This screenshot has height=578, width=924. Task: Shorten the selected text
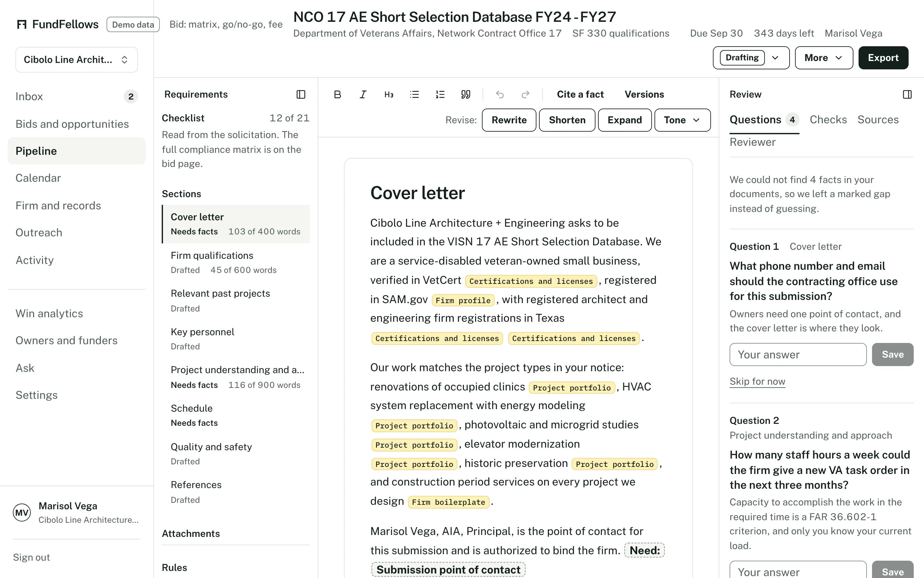(567, 120)
